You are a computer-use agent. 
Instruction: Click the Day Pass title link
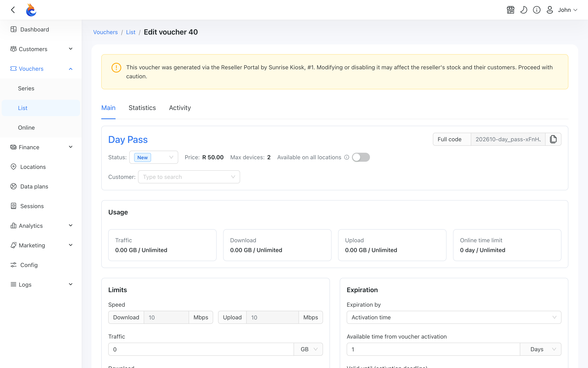[128, 139]
